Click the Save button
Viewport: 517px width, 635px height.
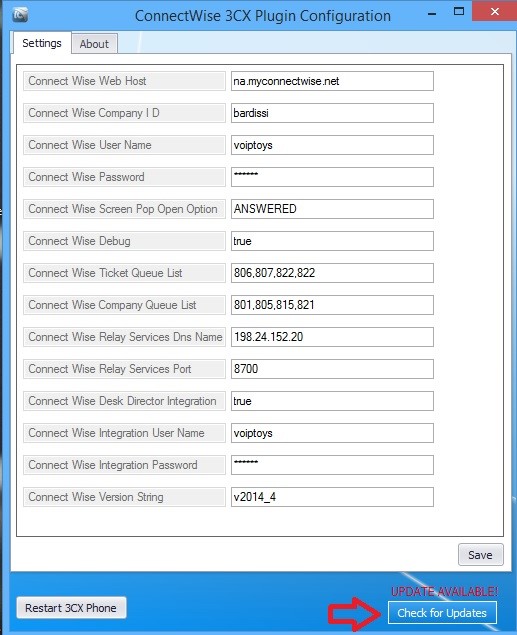[481, 554]
